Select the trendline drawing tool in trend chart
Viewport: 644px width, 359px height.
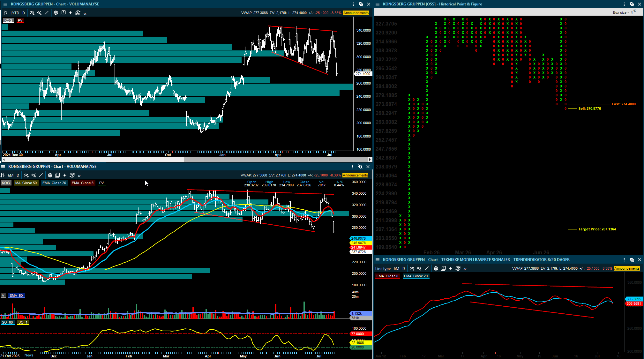pos(427,268)
